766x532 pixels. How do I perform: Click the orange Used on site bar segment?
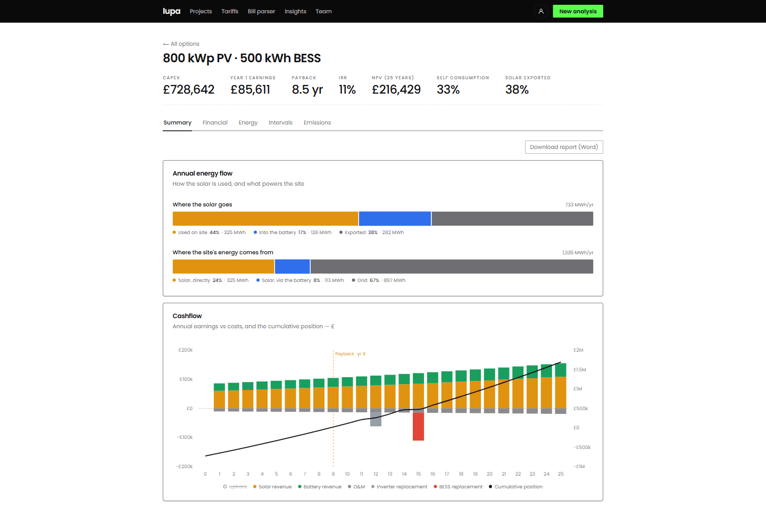coord(265,219)
